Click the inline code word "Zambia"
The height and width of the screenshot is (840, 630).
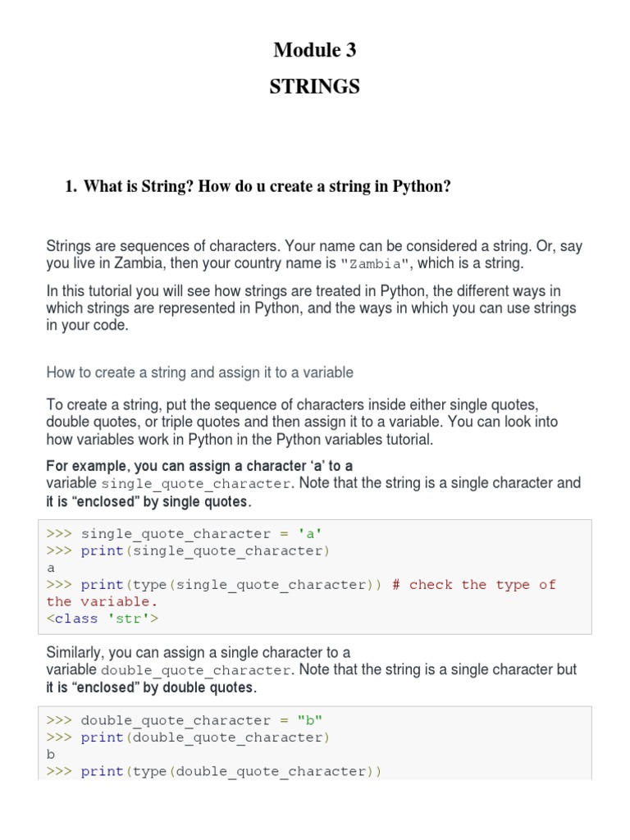click(376, 264)
